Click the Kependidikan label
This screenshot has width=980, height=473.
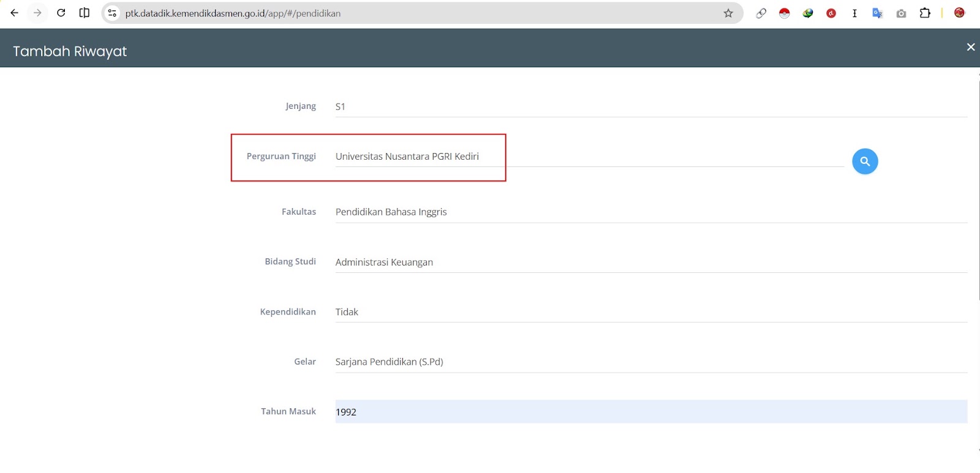[x=288, y=311]
